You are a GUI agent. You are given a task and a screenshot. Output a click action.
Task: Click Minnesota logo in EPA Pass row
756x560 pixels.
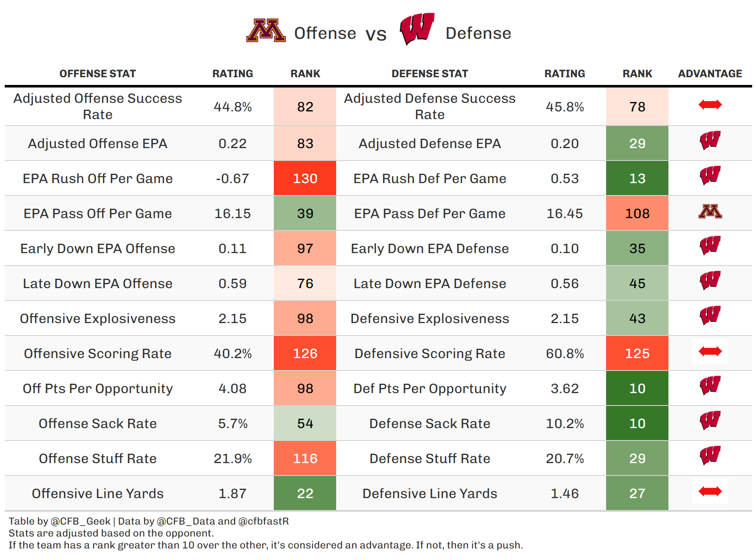[710, 211]
